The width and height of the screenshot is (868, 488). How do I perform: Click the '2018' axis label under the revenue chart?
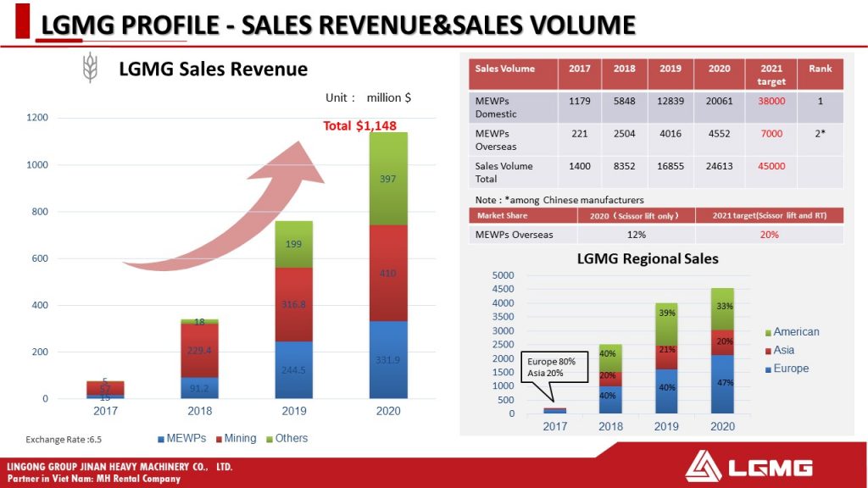point(200,411)
